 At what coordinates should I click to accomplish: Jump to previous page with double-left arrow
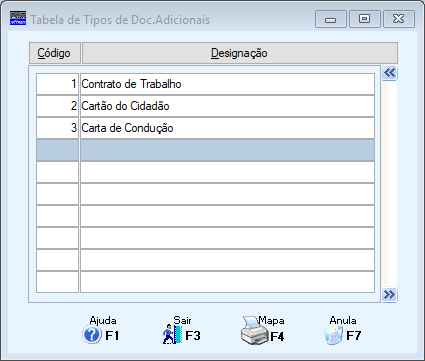pos(389,73)
